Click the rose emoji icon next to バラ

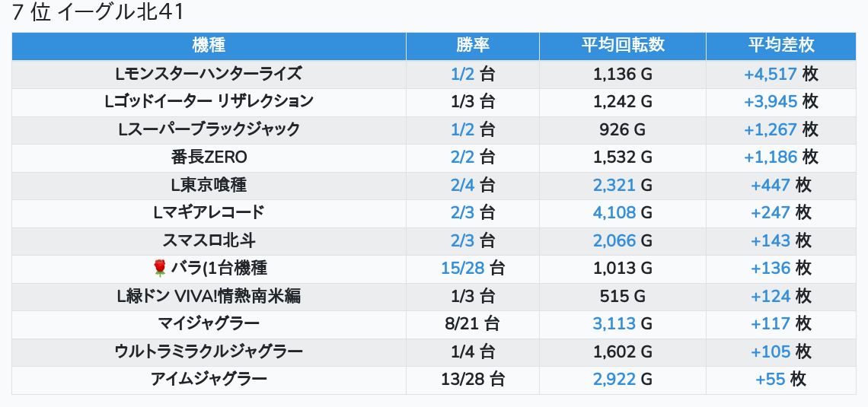click(x=159, y=269)
